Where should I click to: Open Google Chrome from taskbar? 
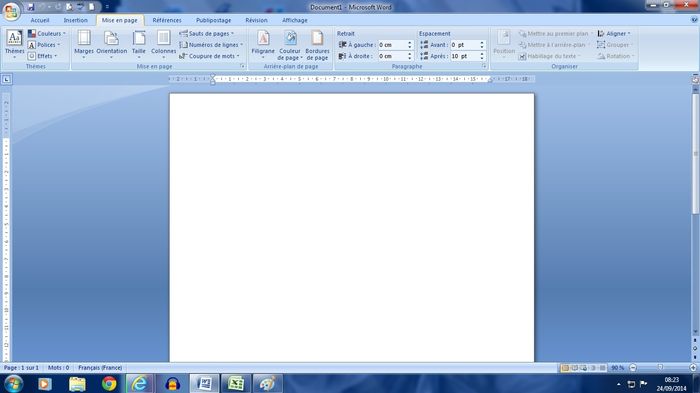pyautogui.click(x=109, y=384)
